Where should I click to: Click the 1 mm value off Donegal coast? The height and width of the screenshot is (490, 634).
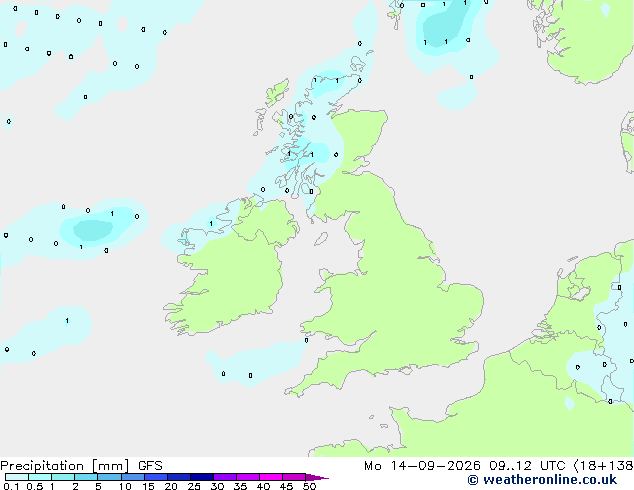[211, 224]
